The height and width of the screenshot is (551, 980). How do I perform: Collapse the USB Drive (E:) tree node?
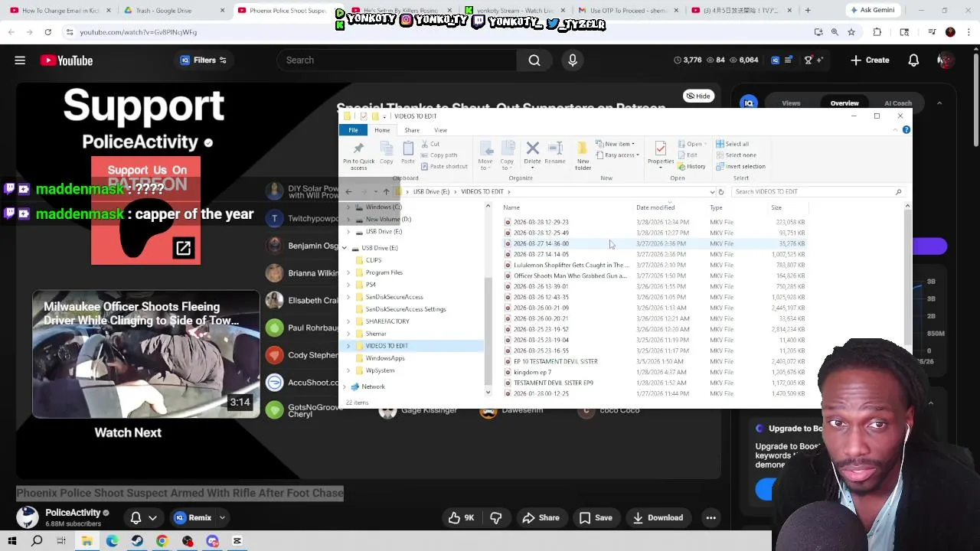pyautogui.click(x=345, y=248)
